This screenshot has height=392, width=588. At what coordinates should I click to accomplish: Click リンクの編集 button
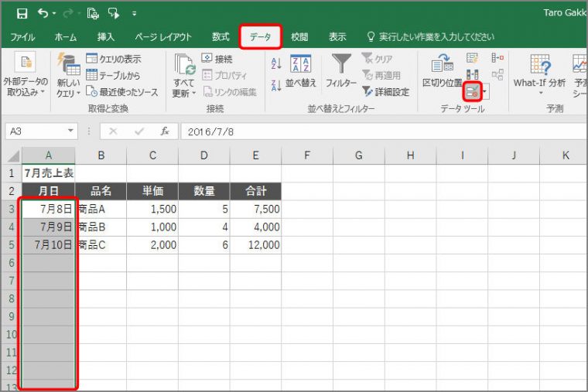click(x=230, y=92)
